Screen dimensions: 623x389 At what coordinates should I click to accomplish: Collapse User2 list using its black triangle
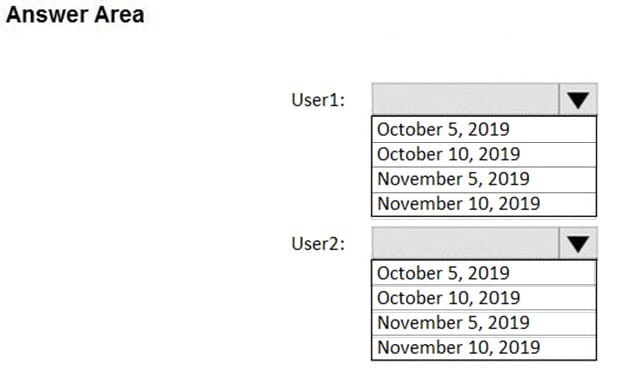click(x=578, y=243)
